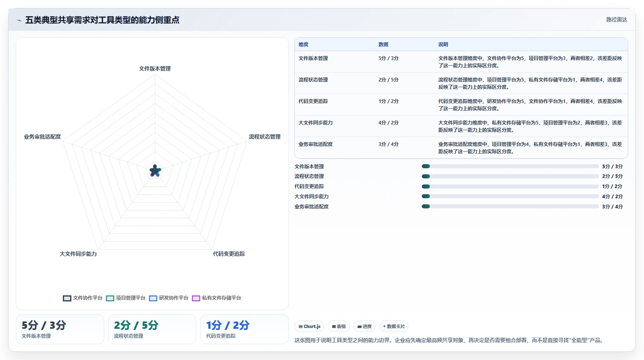The image size is (644, 360).
Task: Open the 2分 / 5分 流程状态管理 card
Action: [x=152, y=329]
